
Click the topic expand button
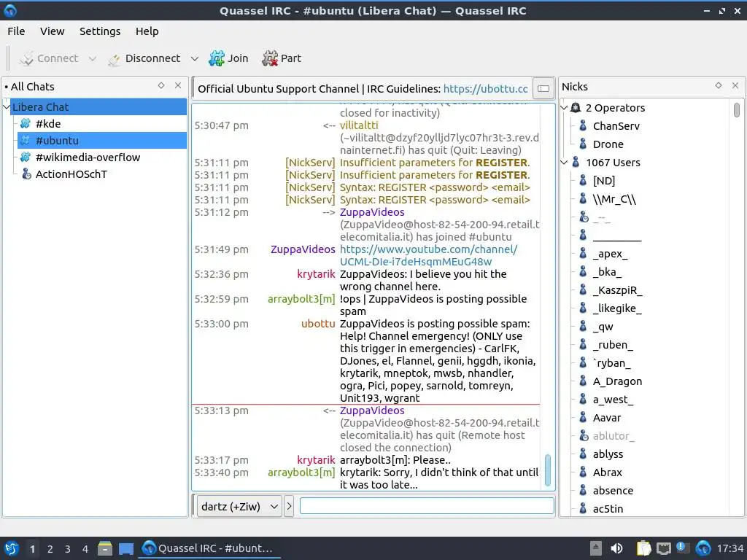pyautogui.click(x=543, y=88)
